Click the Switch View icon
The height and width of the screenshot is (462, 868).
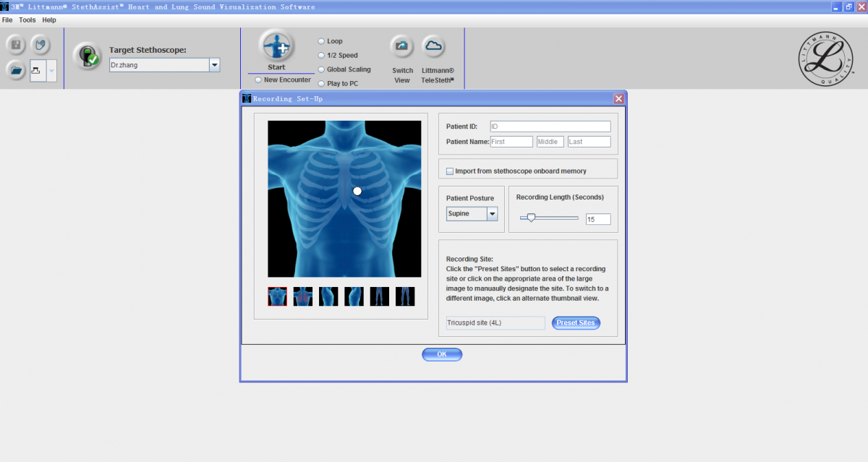[402, 47]
